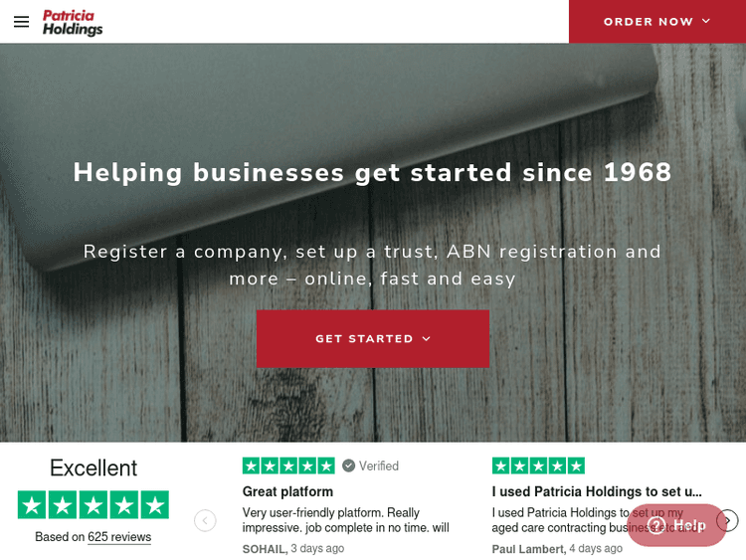Viewport: 746px width, 560px height.
Task: Click the Paul Lambert reviewer name
Action: [x=528, y=549]
